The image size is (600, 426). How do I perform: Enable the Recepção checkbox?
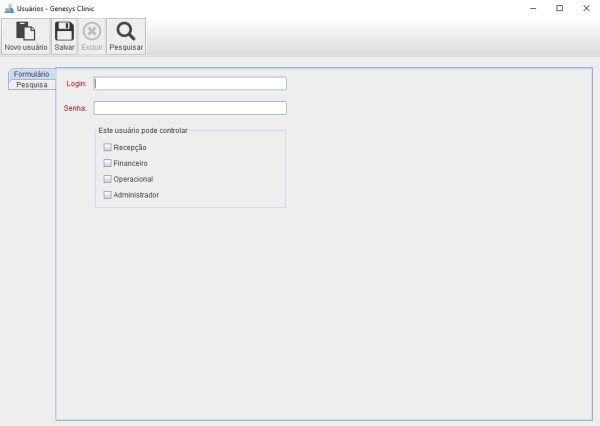(108, 147)
